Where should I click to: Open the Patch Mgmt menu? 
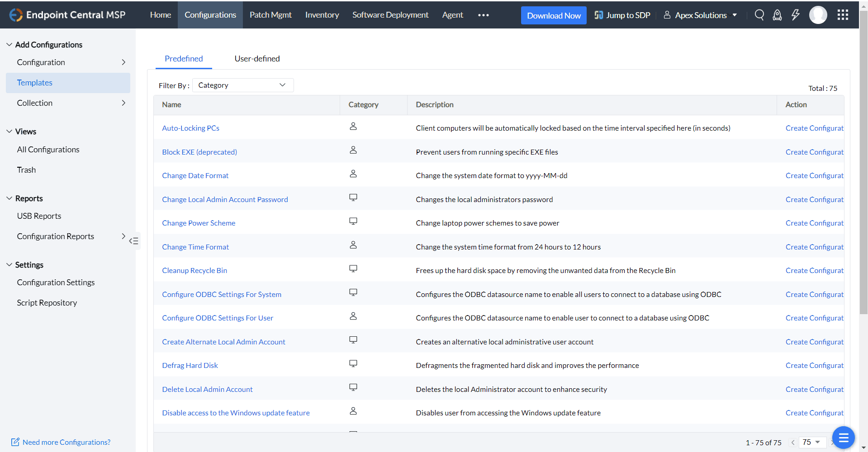coord(270,15)
